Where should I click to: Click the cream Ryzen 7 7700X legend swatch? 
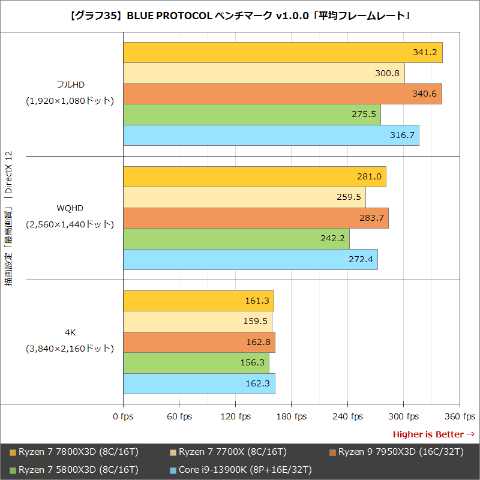pyautogui.click(x=173, y=453)
